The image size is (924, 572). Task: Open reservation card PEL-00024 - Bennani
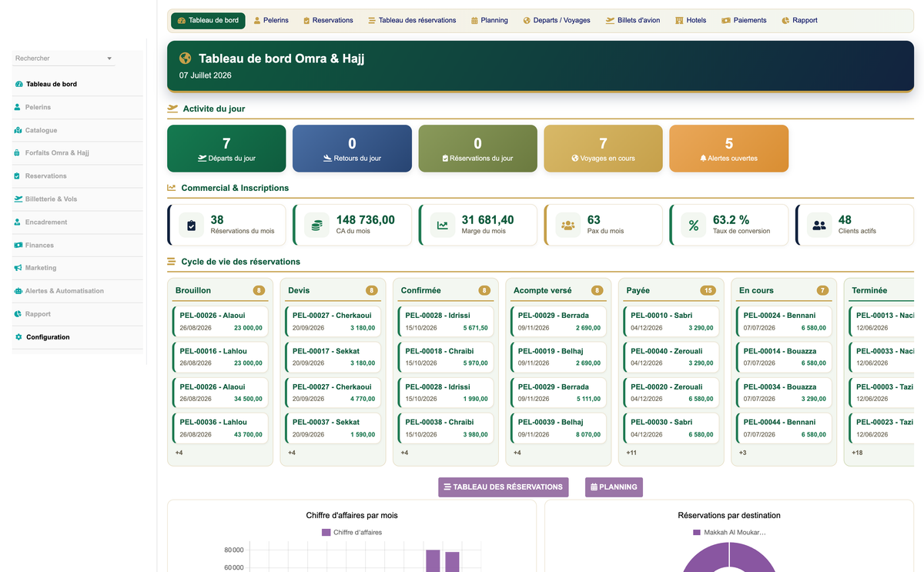click(785, 321)
